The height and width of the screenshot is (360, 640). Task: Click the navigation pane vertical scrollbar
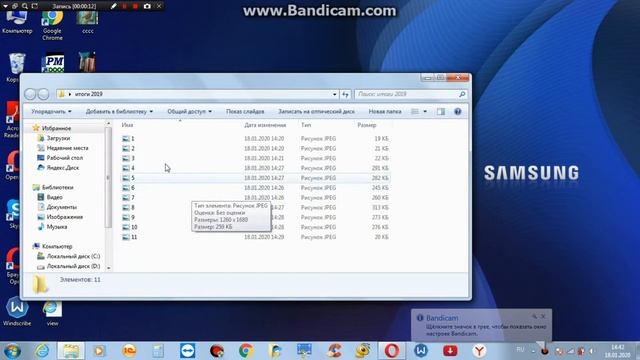(108, 177)
